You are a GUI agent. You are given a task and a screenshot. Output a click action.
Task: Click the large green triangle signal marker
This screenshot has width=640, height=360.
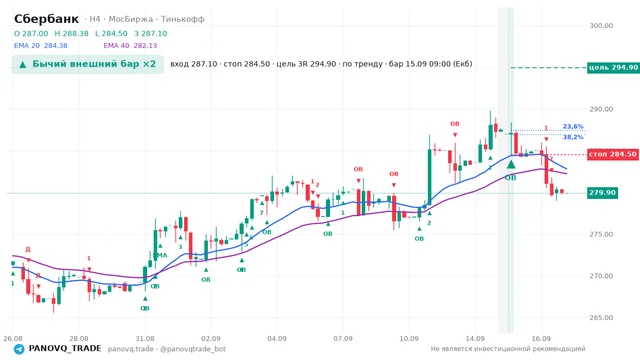pyautogui.click(x=511, y=164)
